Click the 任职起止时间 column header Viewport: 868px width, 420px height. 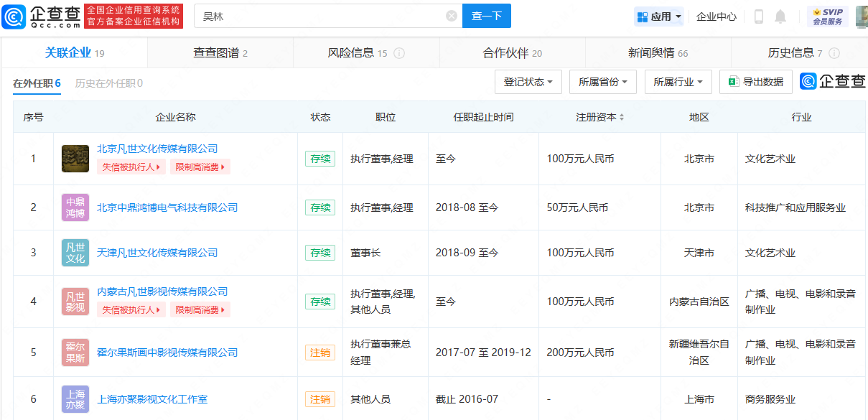(x=483, y=117)
